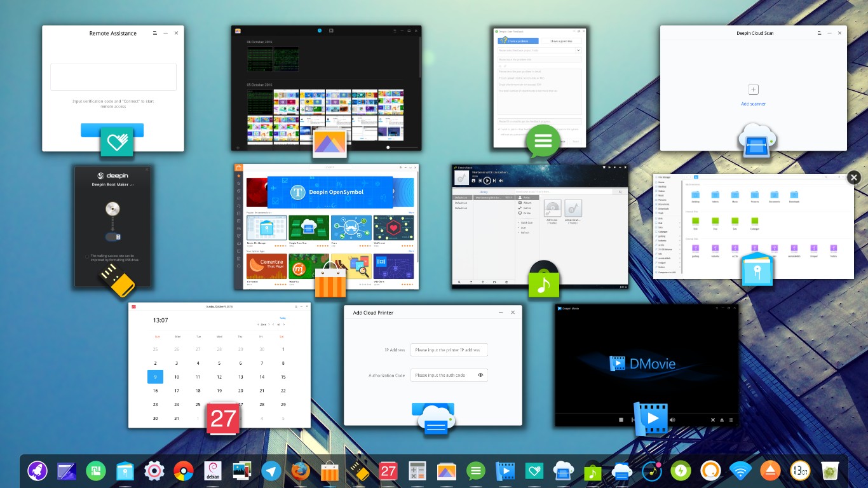868x488 pixels.
Task: Advance to next month in the Calendar header
Action: pyautogui.click(x=283, y=324)
